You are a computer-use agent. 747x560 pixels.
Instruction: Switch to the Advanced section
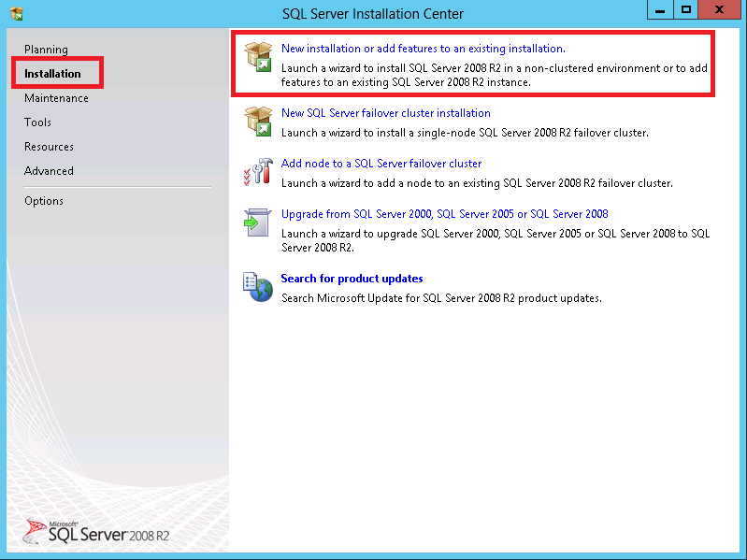point(49,171)
